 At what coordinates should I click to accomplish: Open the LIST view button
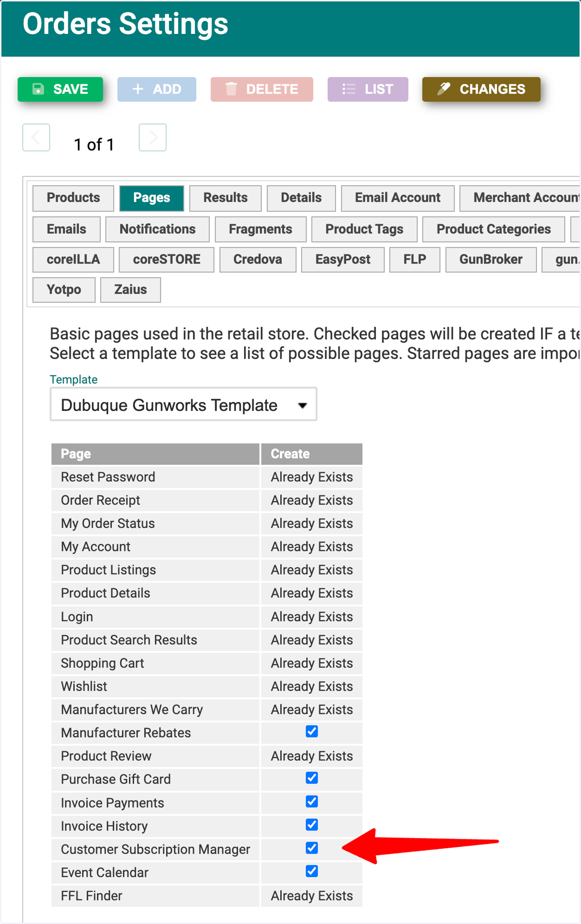point(367,89)
